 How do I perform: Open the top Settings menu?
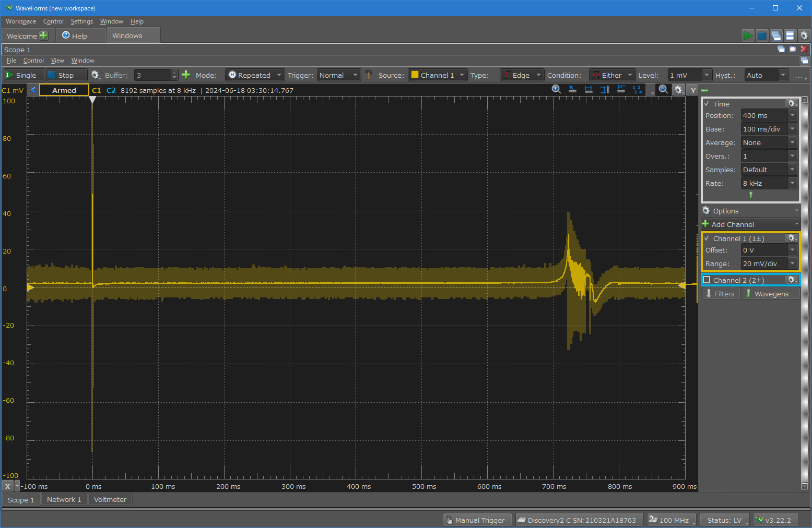tap(82, 21)
